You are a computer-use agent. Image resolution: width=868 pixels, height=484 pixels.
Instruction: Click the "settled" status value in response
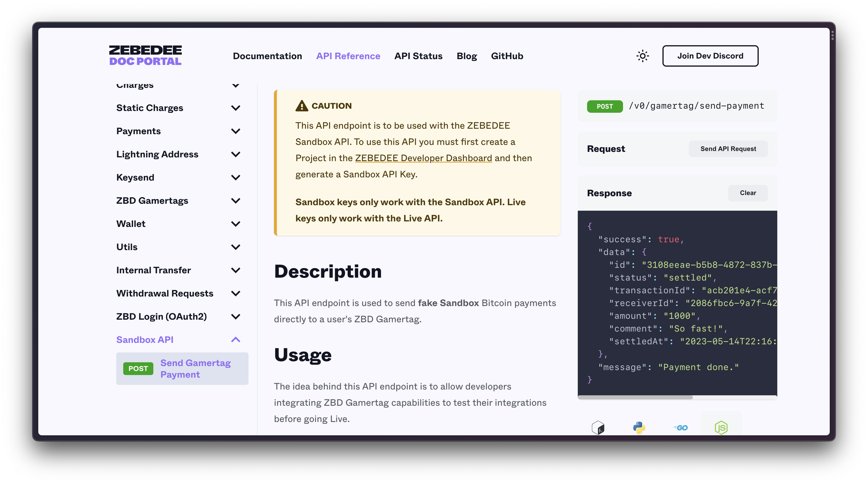tap(687, 278)
